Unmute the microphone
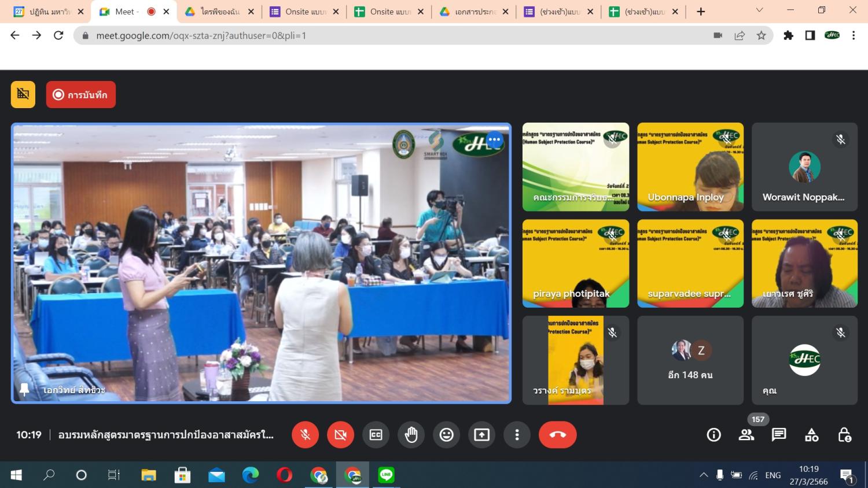Image resolution: width=868 pixels, height=488 pixels. pos(306,435)
